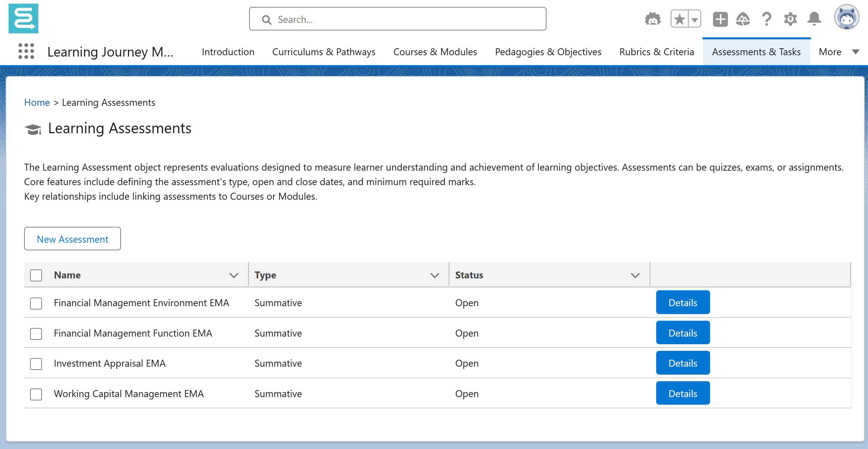The height and width of the screenshot is (449, 868).
Task: Tick Working Capital Management EMA checkbox
Action: point(36,394)
